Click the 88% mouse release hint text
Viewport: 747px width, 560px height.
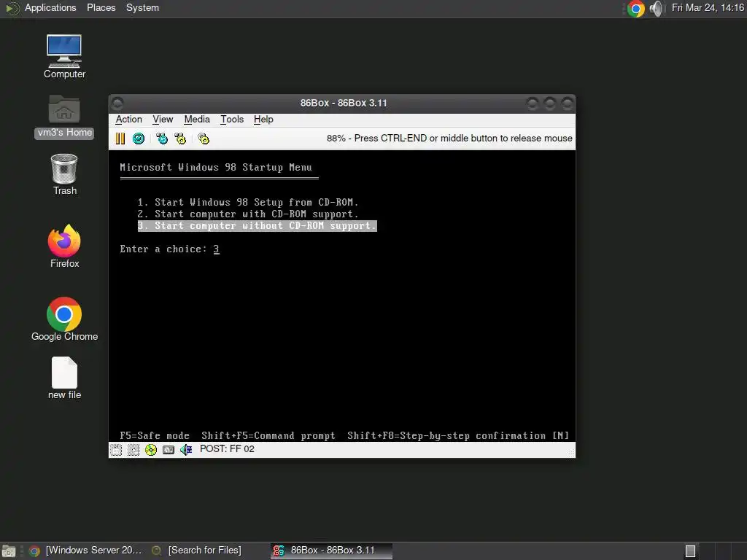coord(449,138)
